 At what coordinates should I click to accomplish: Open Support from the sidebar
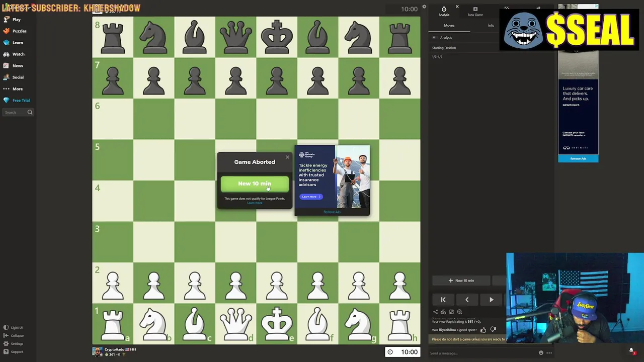coord(14,352)
